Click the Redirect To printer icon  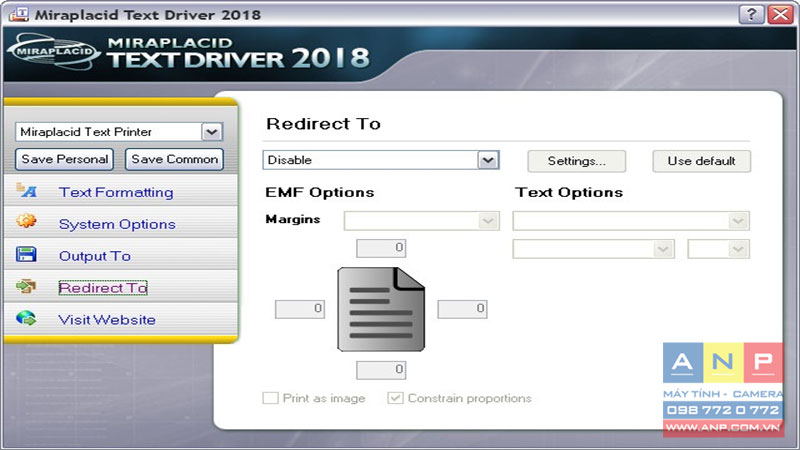26,286
